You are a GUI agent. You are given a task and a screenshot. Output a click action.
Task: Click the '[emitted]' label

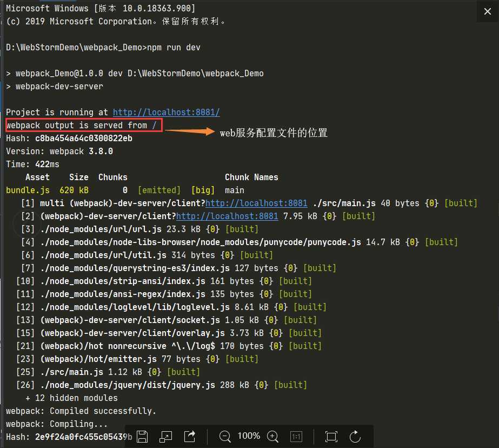click(x=159, y=190)
